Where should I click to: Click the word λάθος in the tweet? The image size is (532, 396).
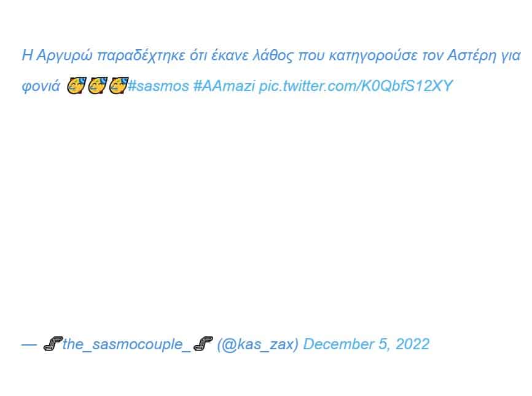[272, 55]
